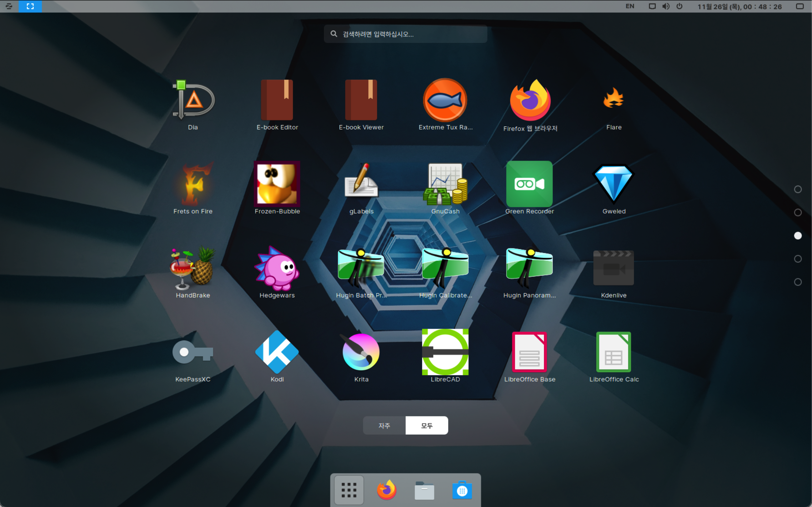The height and width of the screenshot is (507, 812).
Task: Launch HandBrake video transcoder
Action: (193, 273)
